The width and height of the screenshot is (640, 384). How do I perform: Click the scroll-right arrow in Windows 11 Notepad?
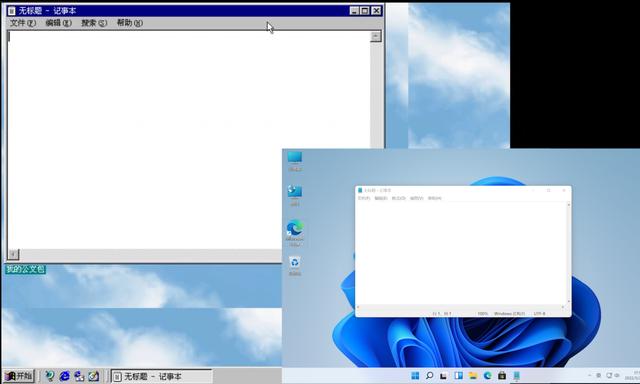563,307
